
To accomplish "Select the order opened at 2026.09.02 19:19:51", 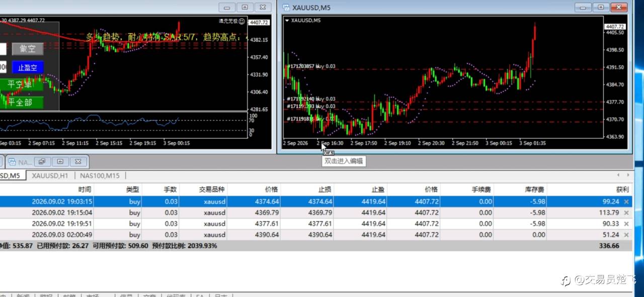I will click(x=316, y=224).
